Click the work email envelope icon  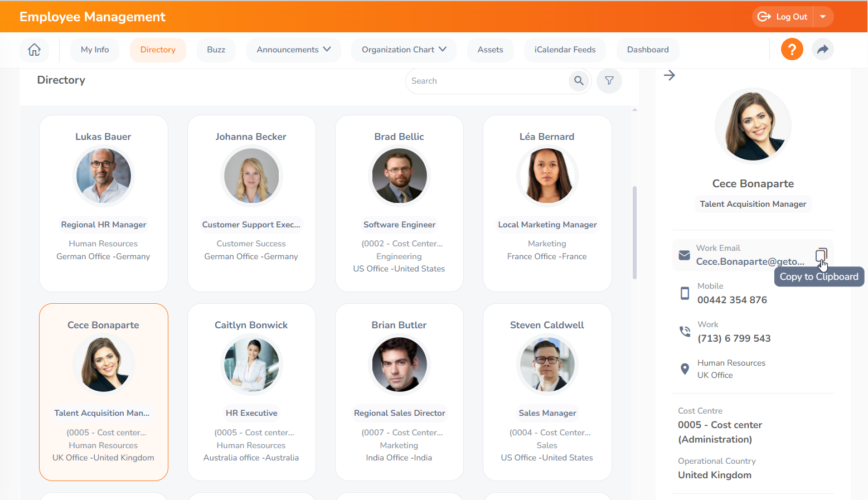click(684, 255)
